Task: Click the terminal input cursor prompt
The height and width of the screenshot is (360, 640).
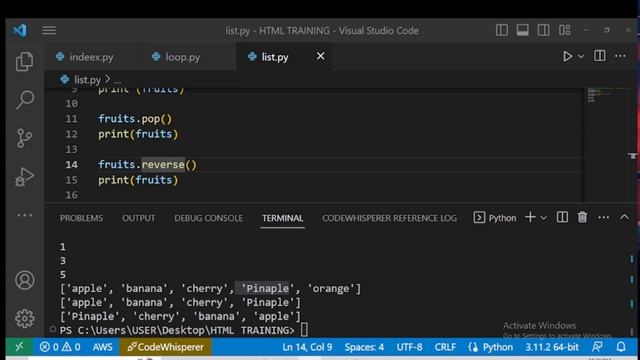Action: point(304,330)
